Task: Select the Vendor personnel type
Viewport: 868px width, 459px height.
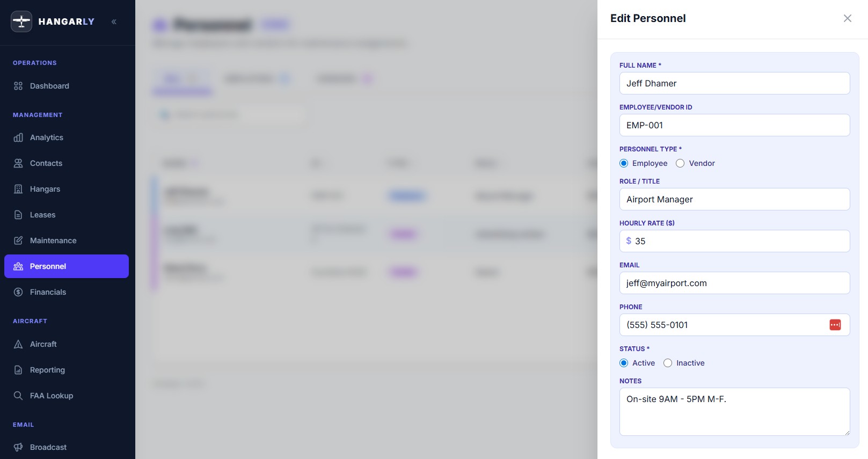Action: pos(680,163)
